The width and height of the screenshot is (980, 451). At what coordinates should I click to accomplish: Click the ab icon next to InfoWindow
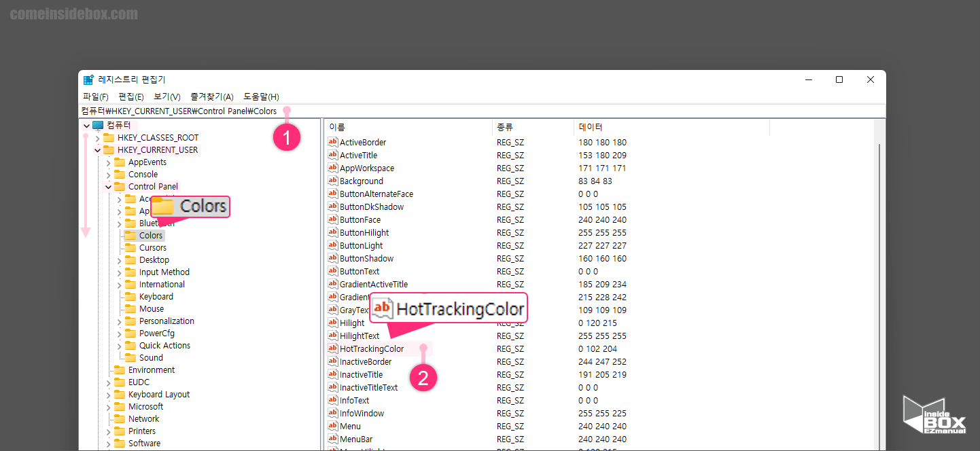coord(332,413)
